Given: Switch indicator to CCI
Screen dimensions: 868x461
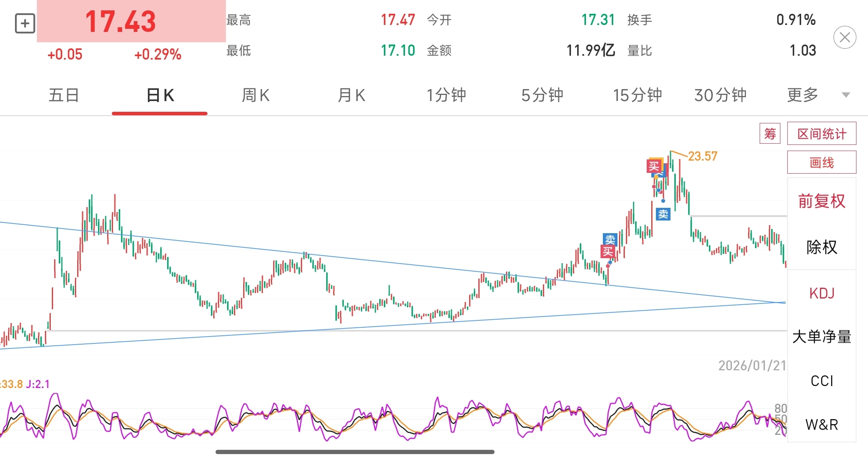Looking at the screenshot, I should (x=822, y=381).
